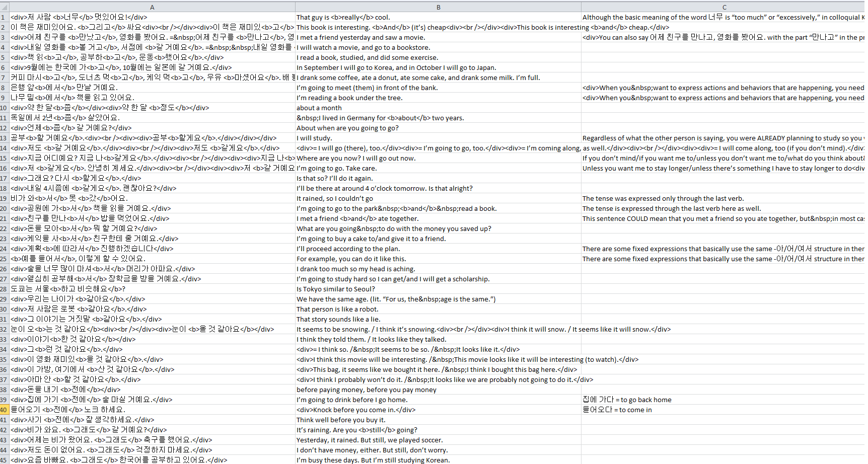Select cell 'We have the same age. (lit. ...'

438,299
